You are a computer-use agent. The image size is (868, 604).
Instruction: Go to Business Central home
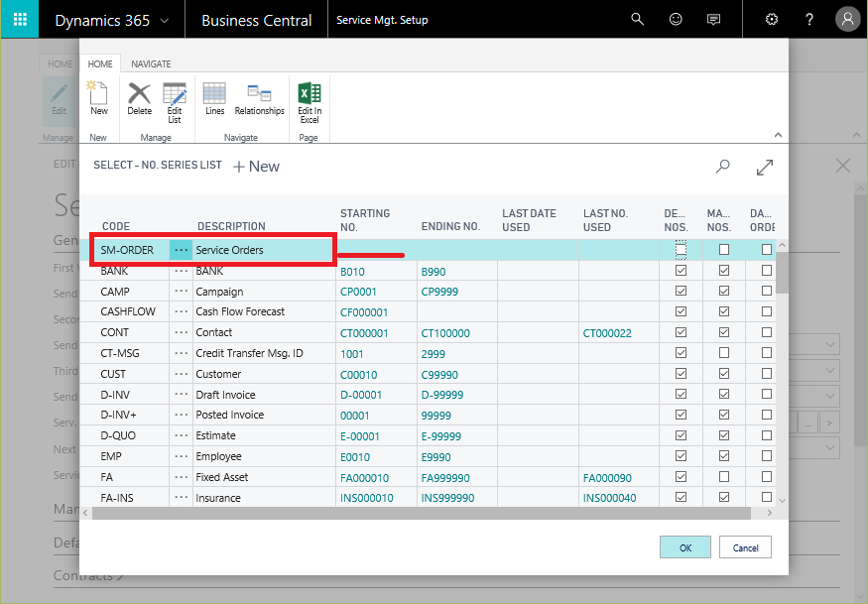(256, 21)
